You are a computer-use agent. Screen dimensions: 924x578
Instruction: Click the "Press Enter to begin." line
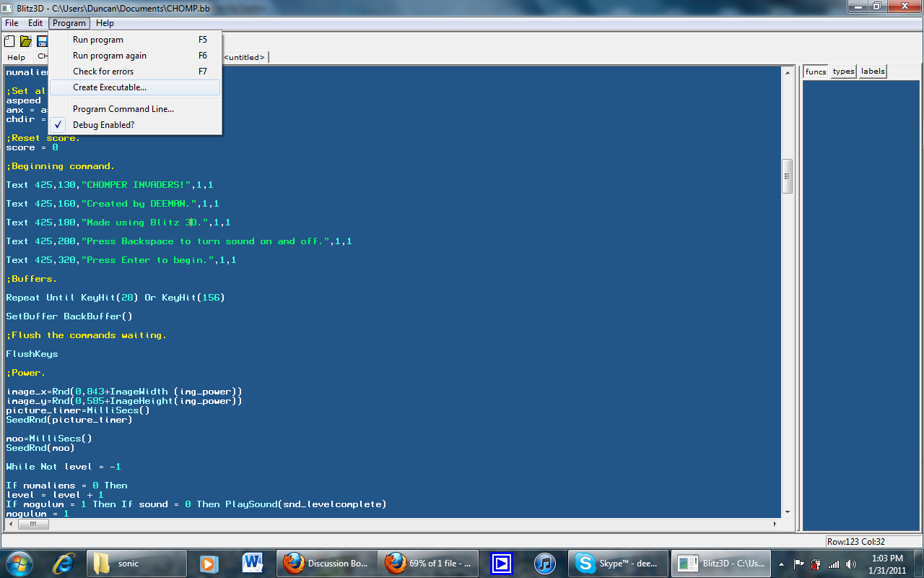[121, 260]
